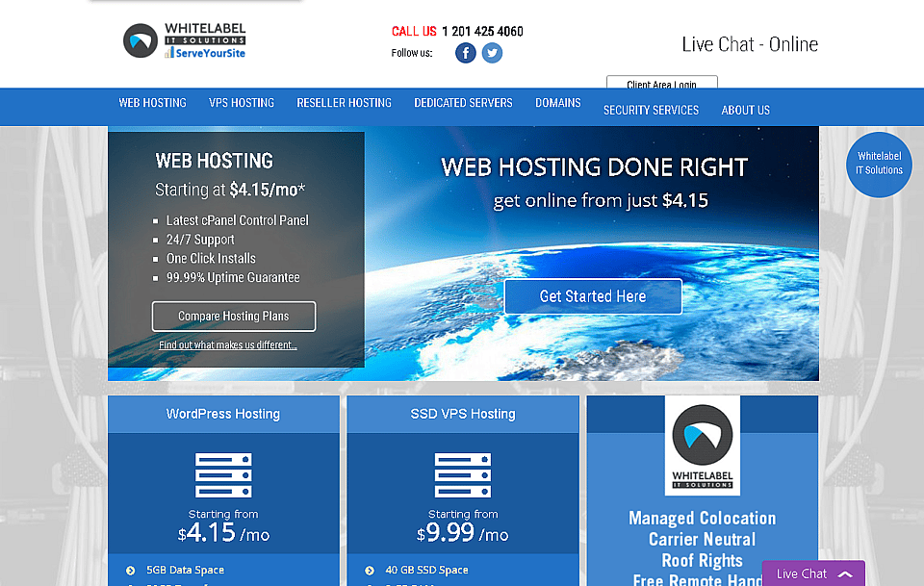Viewport: 924px width, 586px height.
Task: Click the 'WEB HOSTING DONE RIGHT' headline
Action: (x=595, y=167)
